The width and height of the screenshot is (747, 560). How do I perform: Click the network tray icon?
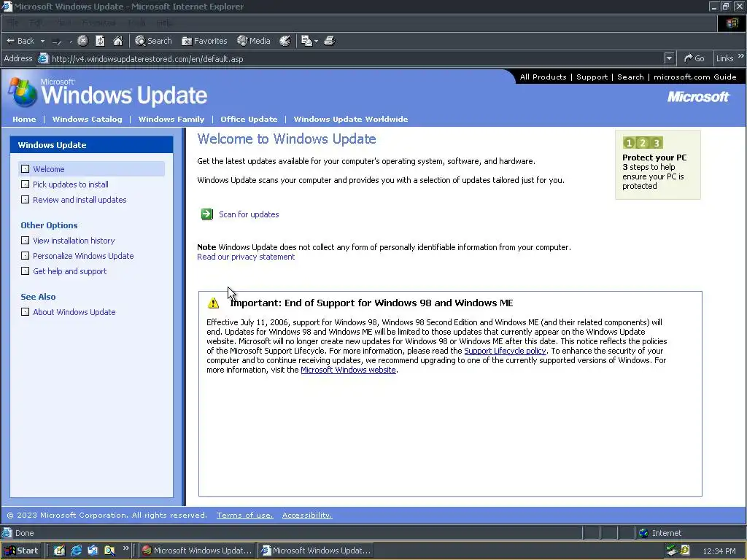(672, 551)
